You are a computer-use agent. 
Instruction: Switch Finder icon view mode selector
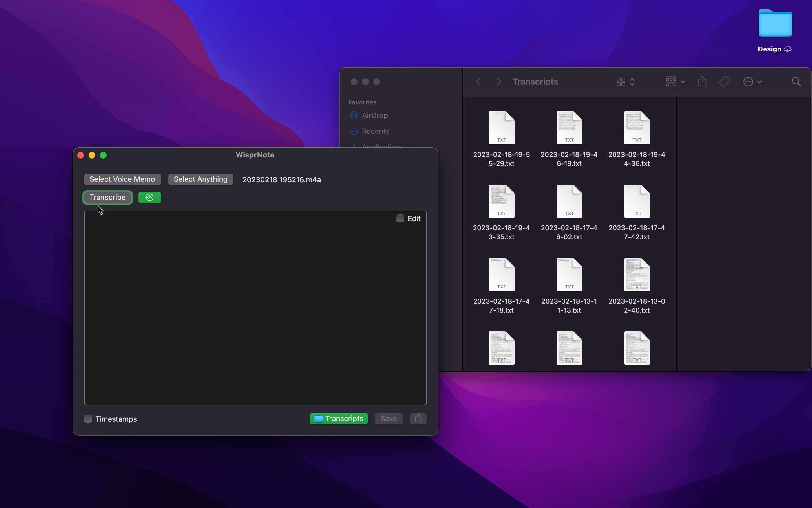tap(625, 82)
